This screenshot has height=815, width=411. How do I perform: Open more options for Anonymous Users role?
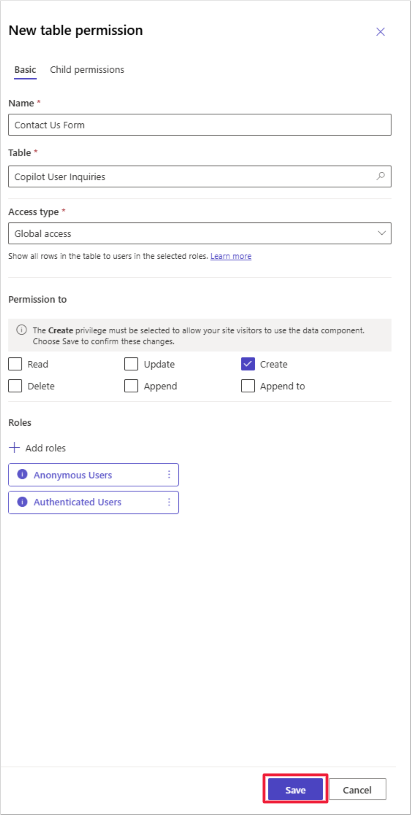coord(169,475)
